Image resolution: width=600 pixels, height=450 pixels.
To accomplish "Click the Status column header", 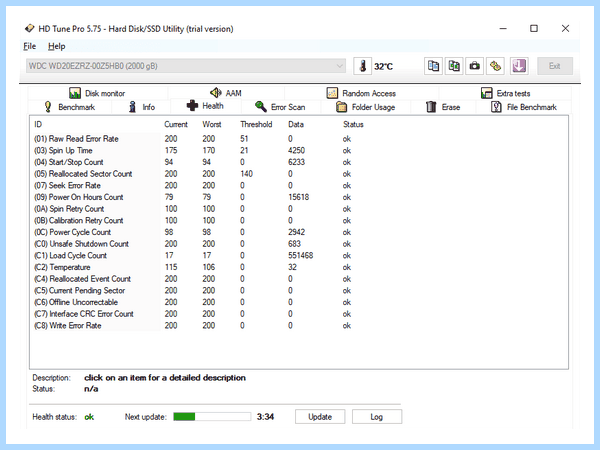I will (x=353, y=124).
